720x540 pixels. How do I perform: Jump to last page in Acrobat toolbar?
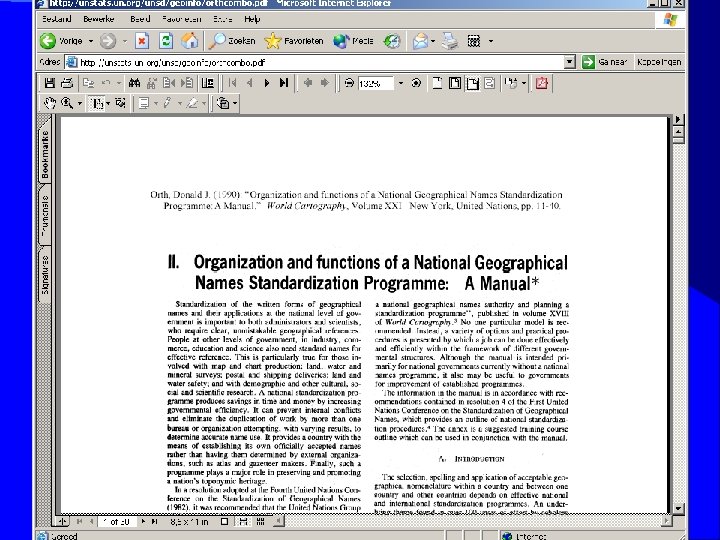[x=284, y=83]
